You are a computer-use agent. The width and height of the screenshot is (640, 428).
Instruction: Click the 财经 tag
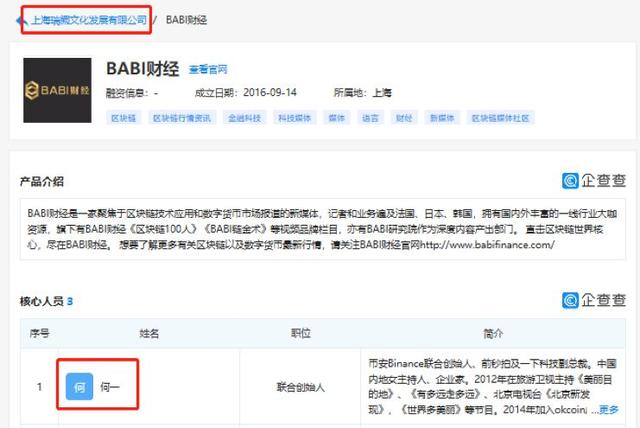(x=403, y=117)
